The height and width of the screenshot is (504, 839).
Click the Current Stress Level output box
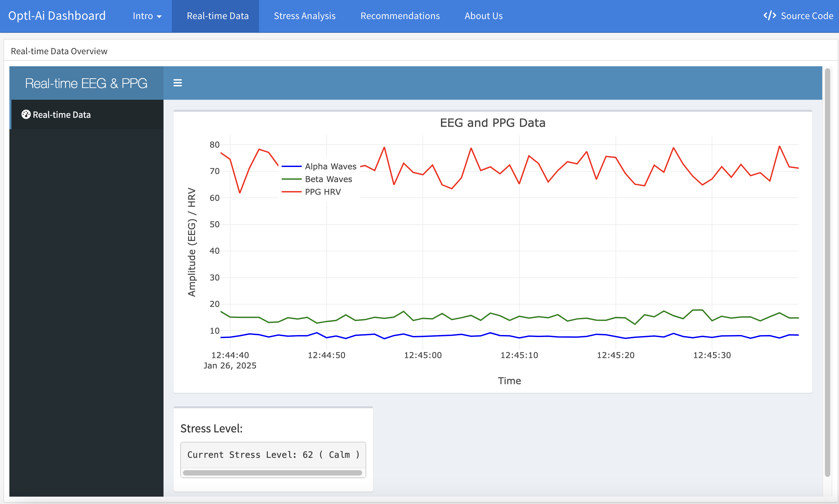(x=273, y=454)
